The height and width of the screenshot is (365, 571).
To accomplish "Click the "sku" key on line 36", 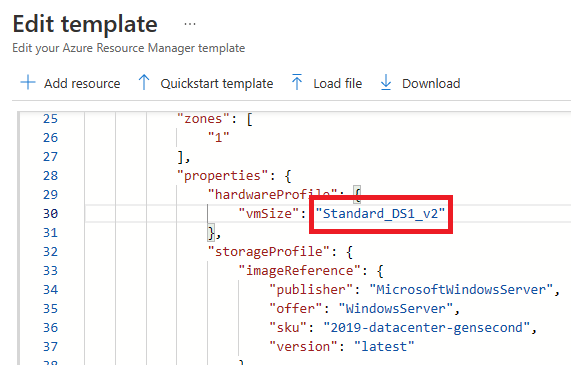I will click(288, 327).
